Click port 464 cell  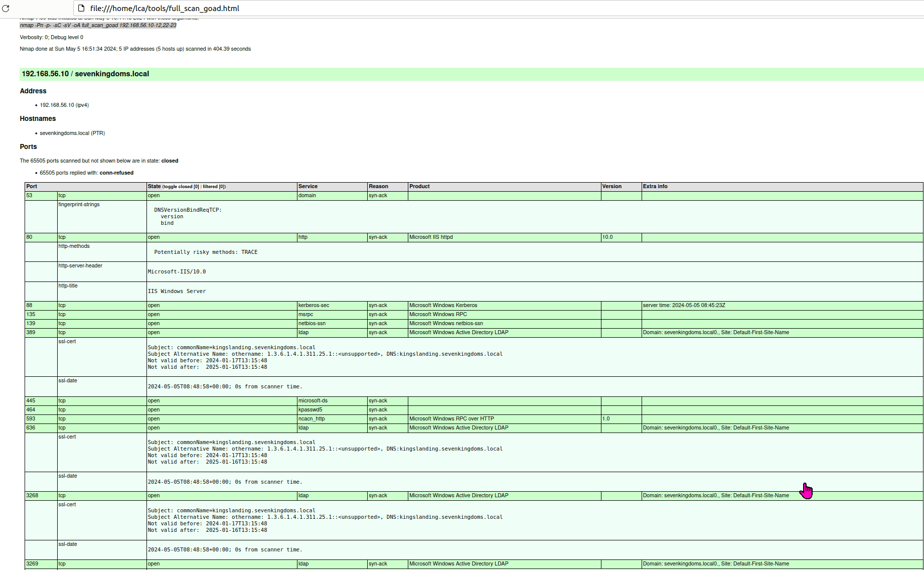(41, 410)
